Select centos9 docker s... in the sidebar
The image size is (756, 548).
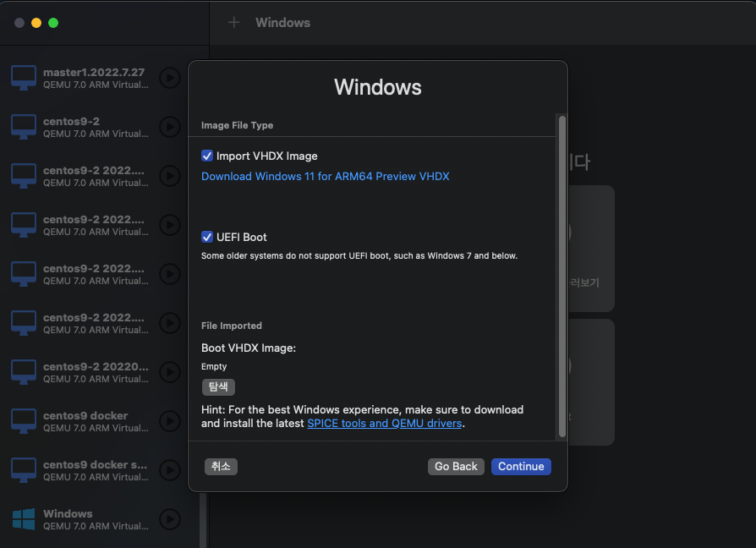click(x=94, y=470)
